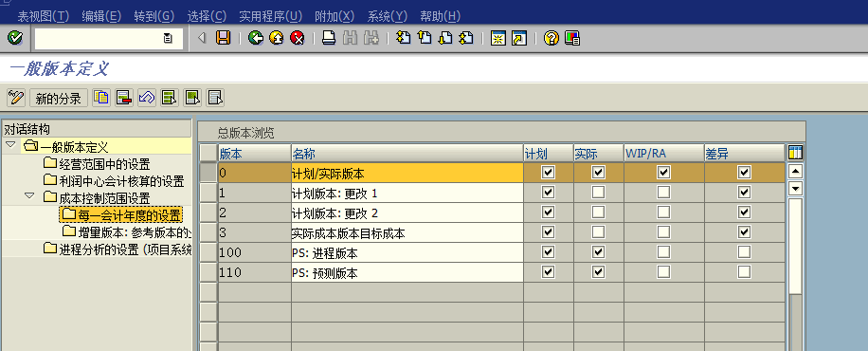Click the red Cancel icon
The height and width of the screenshot is (351, 868).
pyautogui.click(x=298, y=38)
